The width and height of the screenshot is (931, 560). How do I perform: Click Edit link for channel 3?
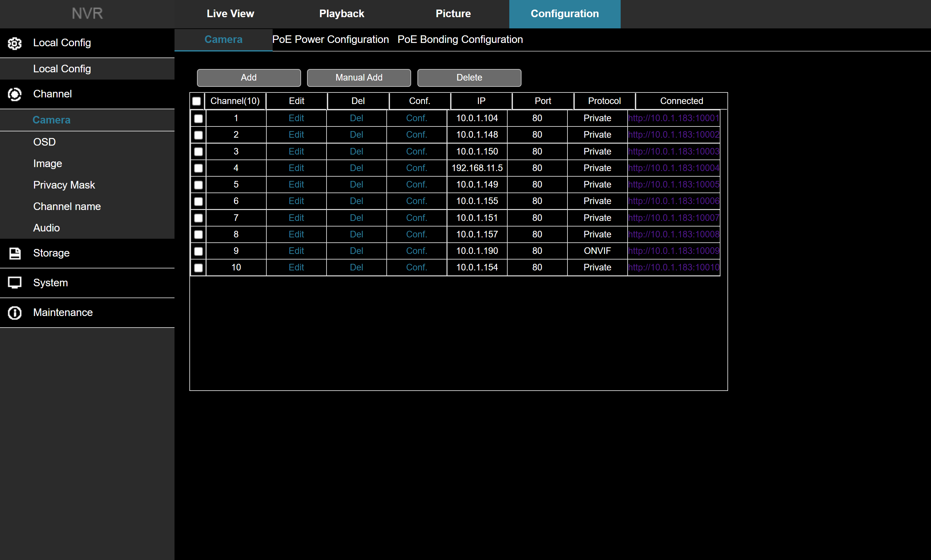click(x=296, y=151)
